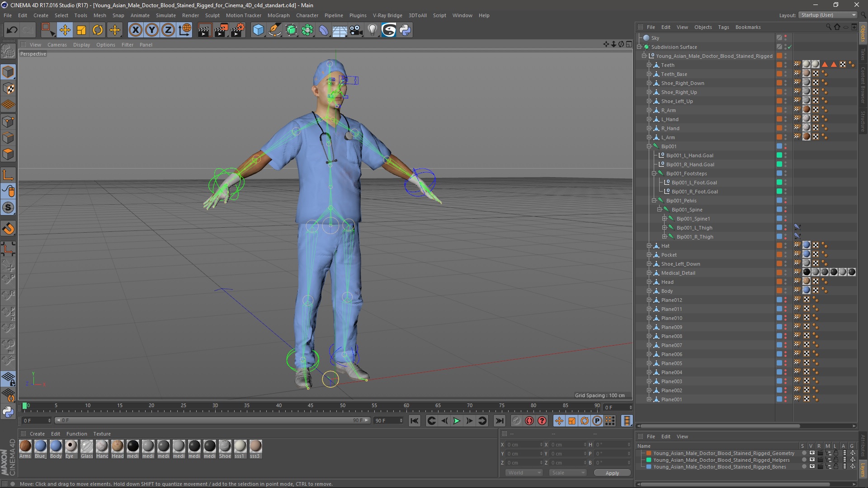
Task: Toggle Y axis lock icon
Action: pyautogui.click(x=152, y=30)
